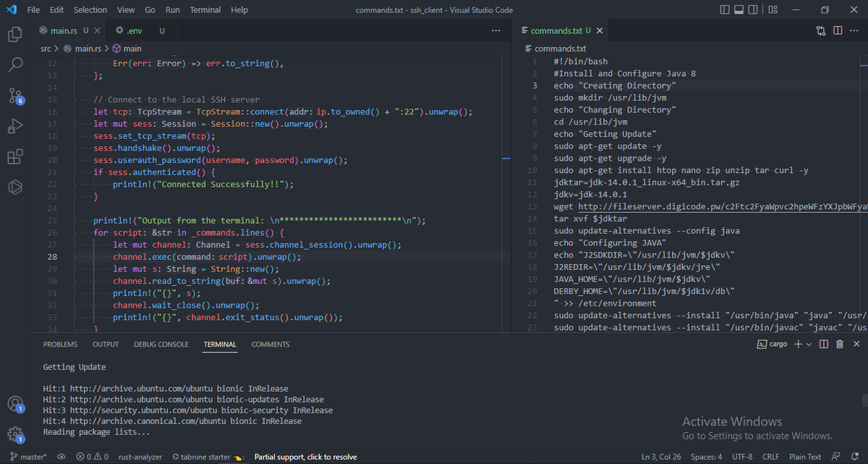The width and height of the screenshot is (868, 464).
Task: Change file encoding UTF-8
Action: tap(742, 457)
